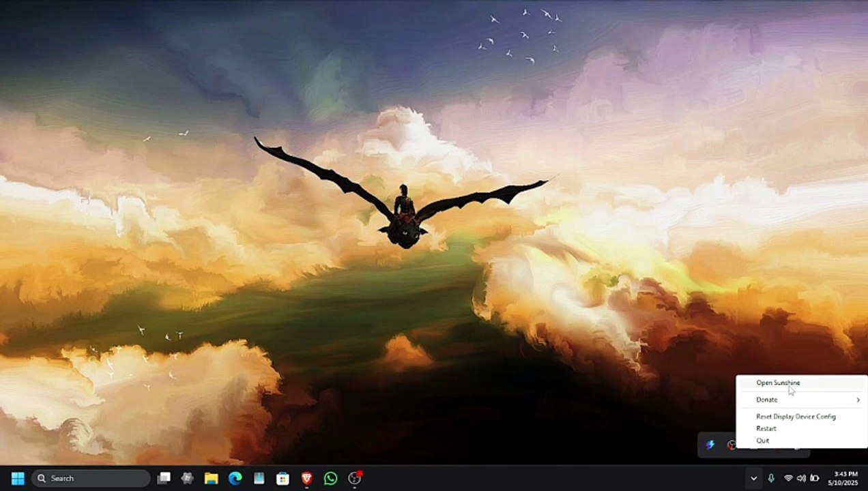
Task: Click the blue lightning bolt tray icon
Action: (x=710, y=445)
